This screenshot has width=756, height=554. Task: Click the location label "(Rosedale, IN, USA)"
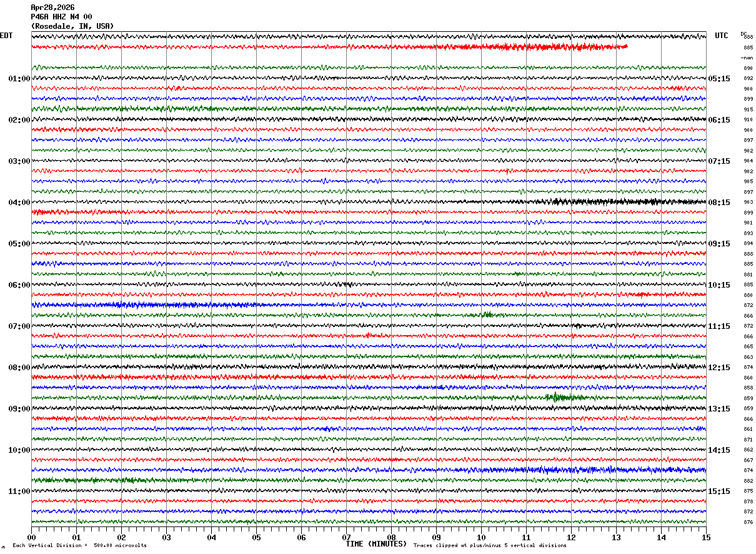pyautogui.click(x=72, y=26)
